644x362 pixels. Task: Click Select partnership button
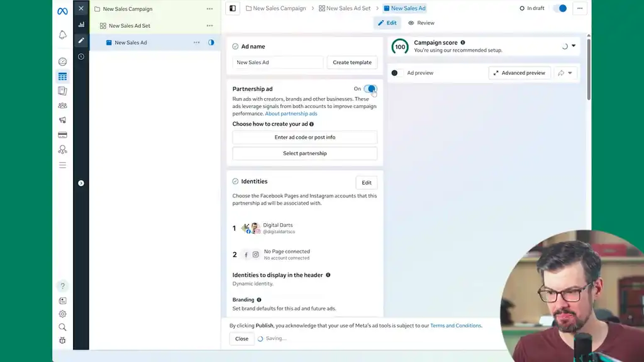(305, 153)
